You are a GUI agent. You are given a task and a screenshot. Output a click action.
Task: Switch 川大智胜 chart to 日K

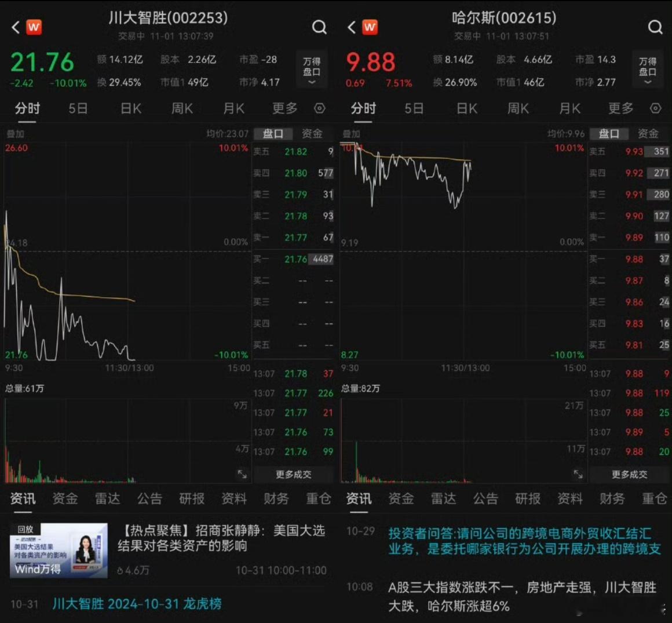tap(131, 108)
